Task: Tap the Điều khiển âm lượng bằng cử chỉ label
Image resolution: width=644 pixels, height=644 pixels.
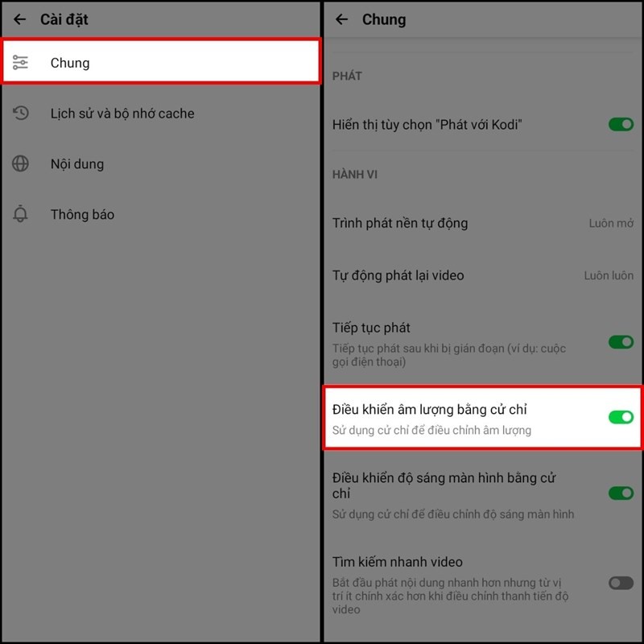Action: click(x=429, y=410)
